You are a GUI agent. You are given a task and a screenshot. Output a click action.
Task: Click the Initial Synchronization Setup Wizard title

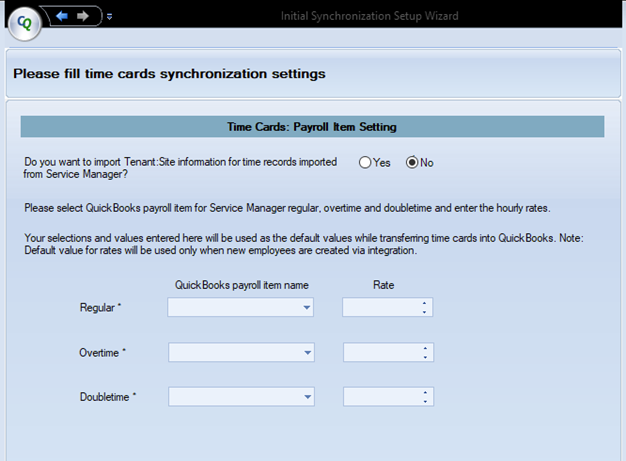369,16
